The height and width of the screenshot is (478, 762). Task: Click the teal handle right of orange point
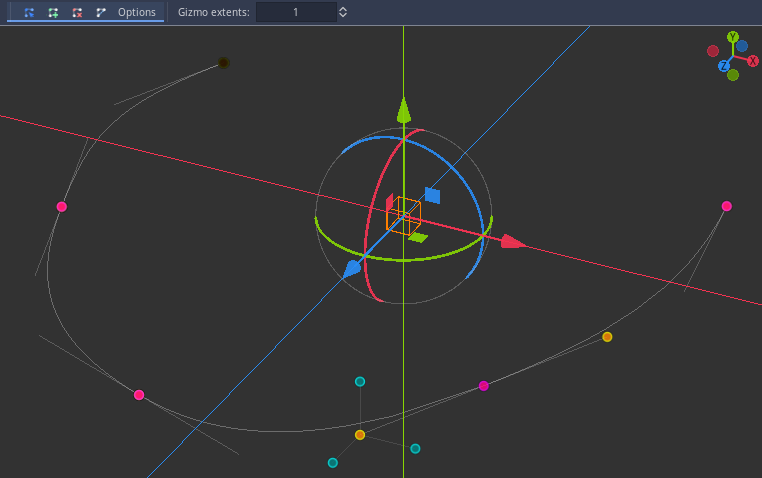(x=415, y=448)
